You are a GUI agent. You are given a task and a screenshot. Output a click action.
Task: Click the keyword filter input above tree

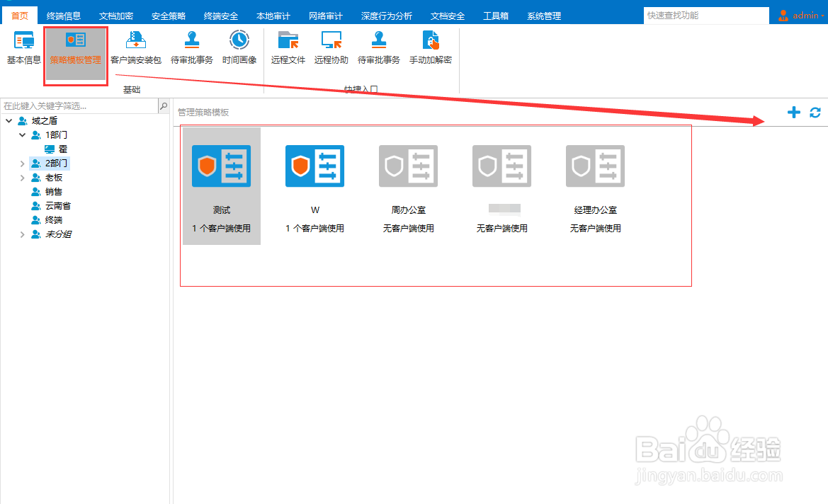pos(80,106)
